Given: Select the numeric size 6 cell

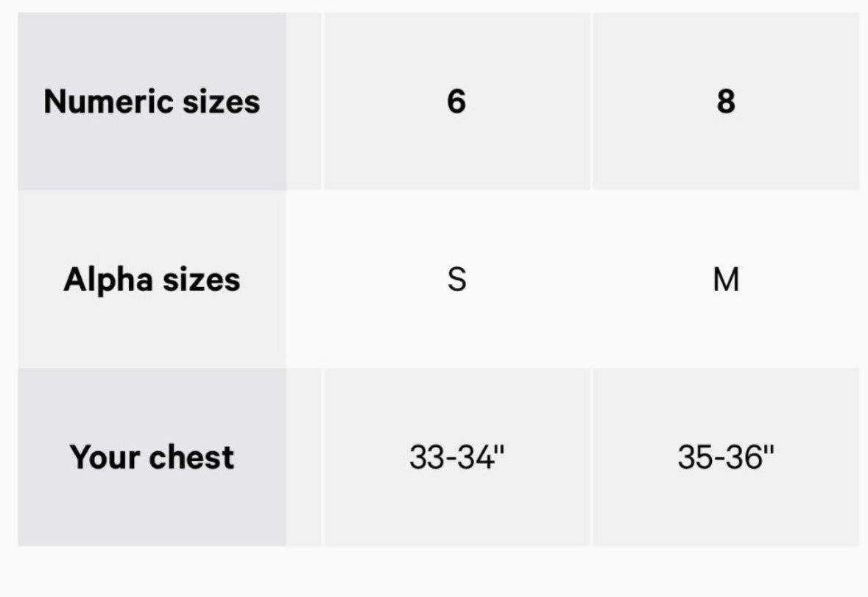Looking at the screenshot, I should (x=456, y=101).
